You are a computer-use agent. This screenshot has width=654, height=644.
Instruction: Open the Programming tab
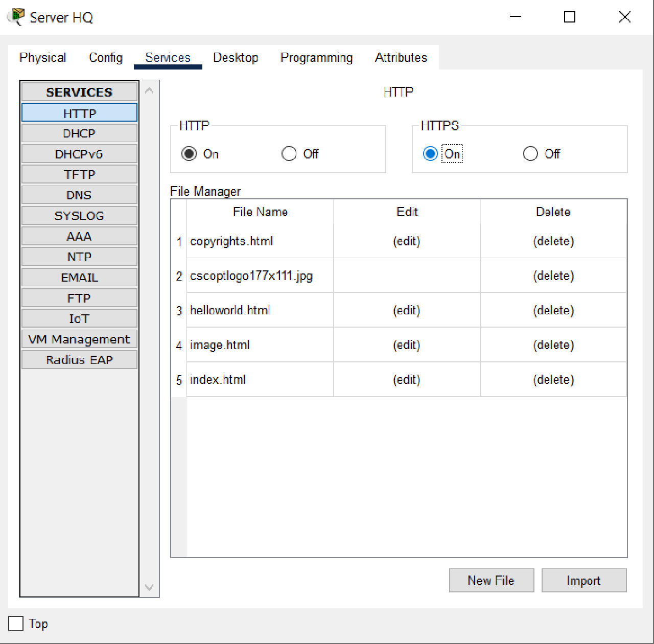coord(316,57)
